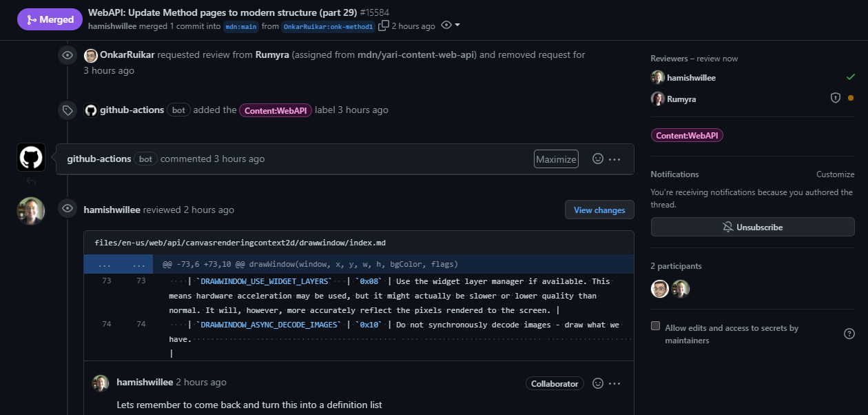
Task: Open Customize notifications link
Action: 835,174
